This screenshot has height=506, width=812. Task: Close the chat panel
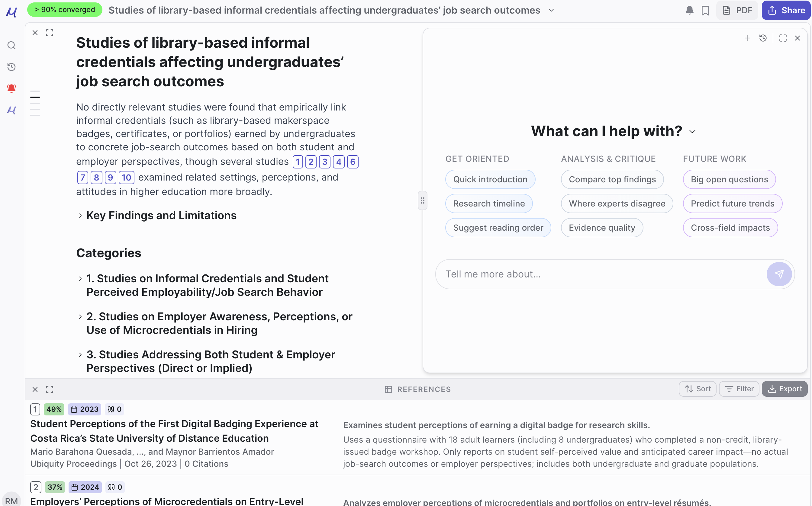point(797,38)
